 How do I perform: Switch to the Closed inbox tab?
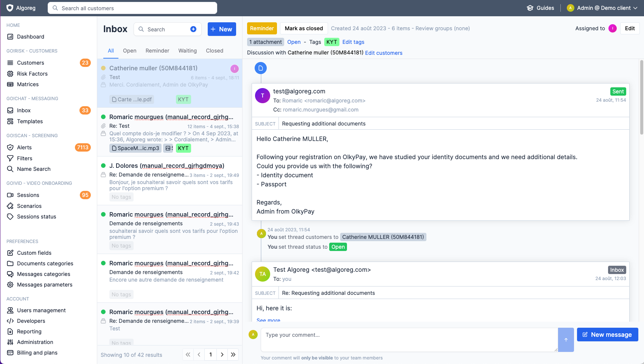coord(215,51)
